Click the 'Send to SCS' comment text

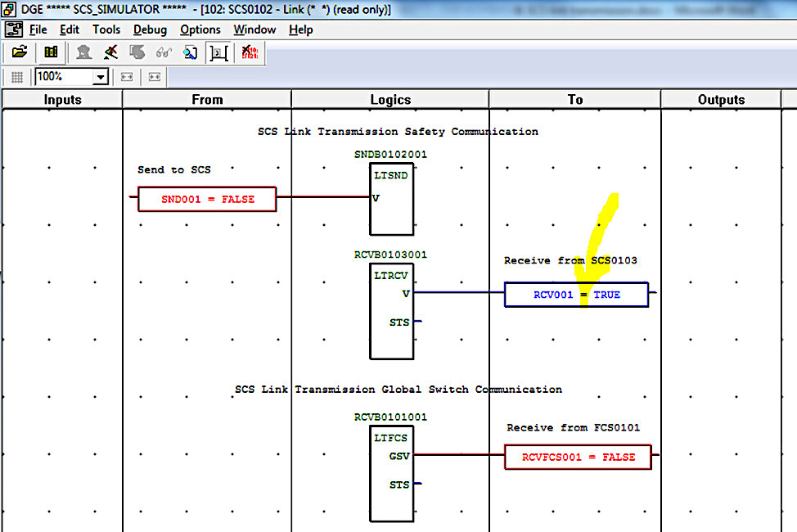(x=173, y=170)
